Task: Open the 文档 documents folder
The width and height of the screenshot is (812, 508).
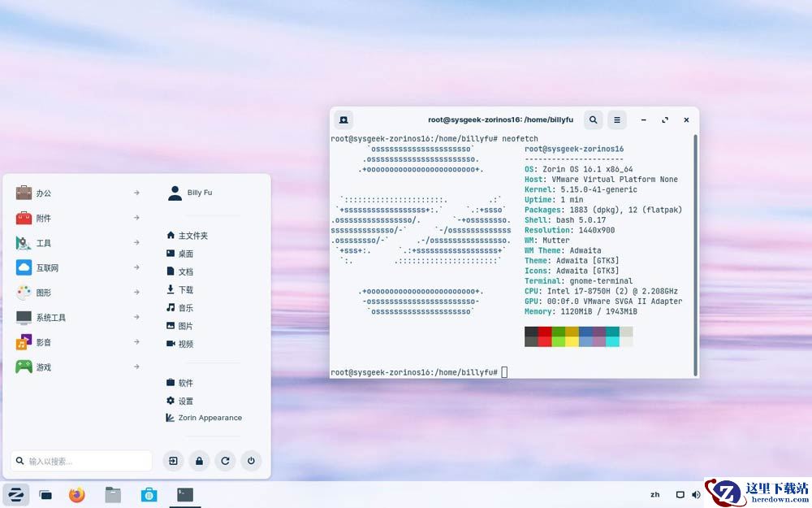Action: [180, 271]
